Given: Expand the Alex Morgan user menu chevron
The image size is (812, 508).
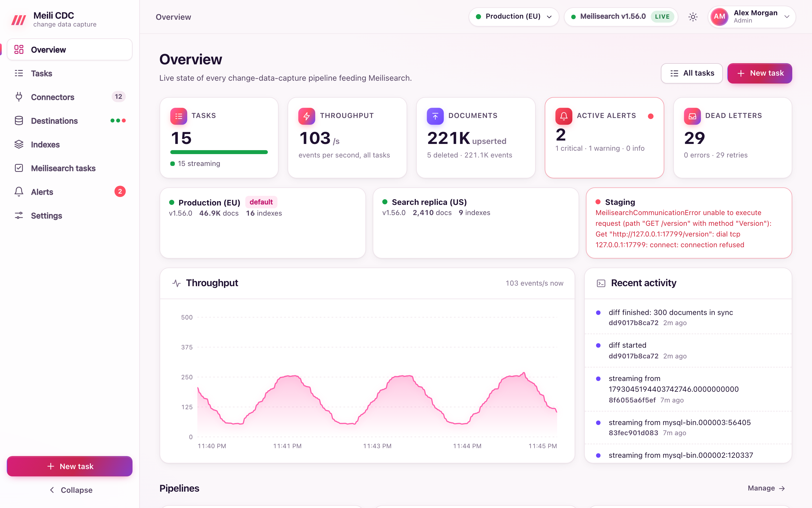Looking at the screenshot, I should tap(787, 17).
